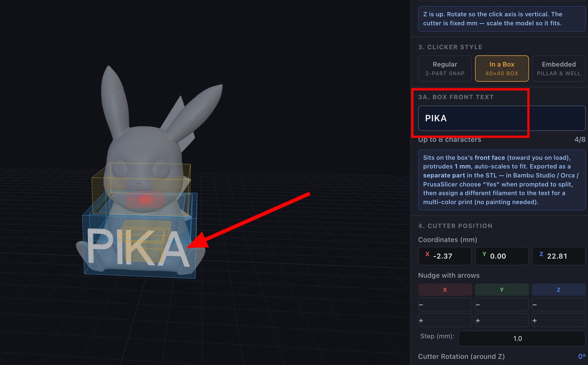Click the red X axis header
Viewport: 588px width, 365px height.
(x=445, y=290)
